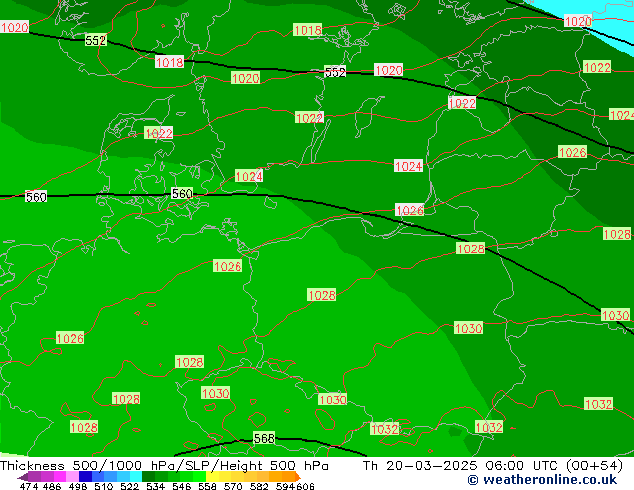Click the darkest green legend swatch above 534

point(148,477)
